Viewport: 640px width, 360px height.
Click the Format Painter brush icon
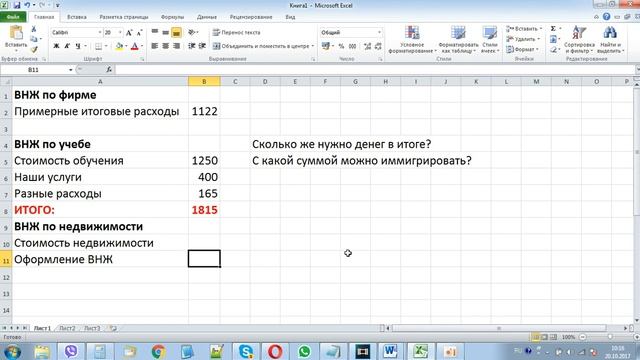coord(34,49)
